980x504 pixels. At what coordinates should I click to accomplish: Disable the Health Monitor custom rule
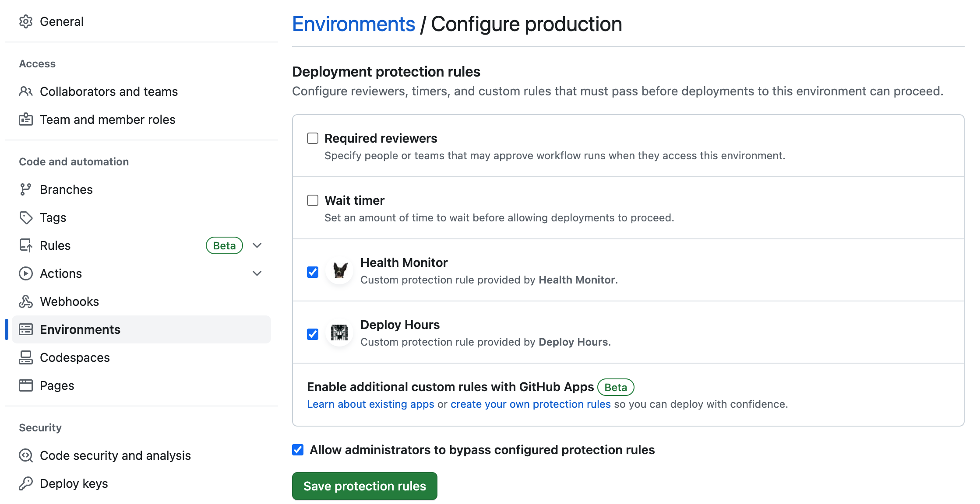(312, 272)
